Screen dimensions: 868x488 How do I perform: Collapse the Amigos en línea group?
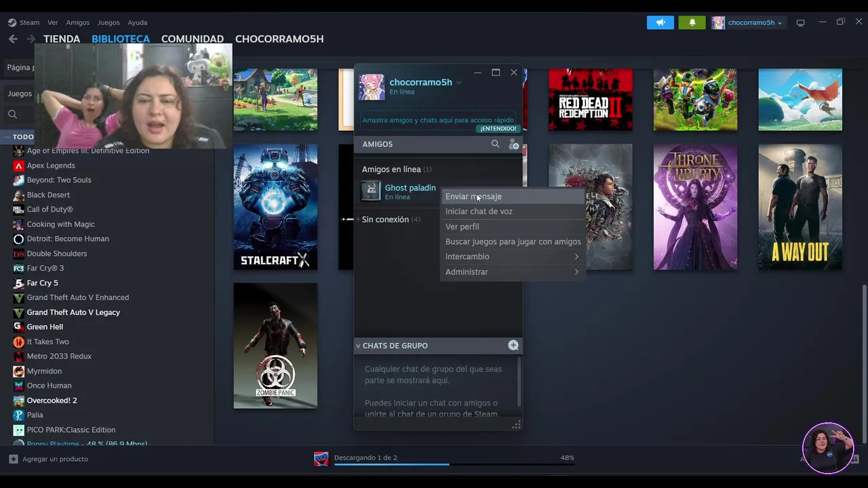point(397,169)
